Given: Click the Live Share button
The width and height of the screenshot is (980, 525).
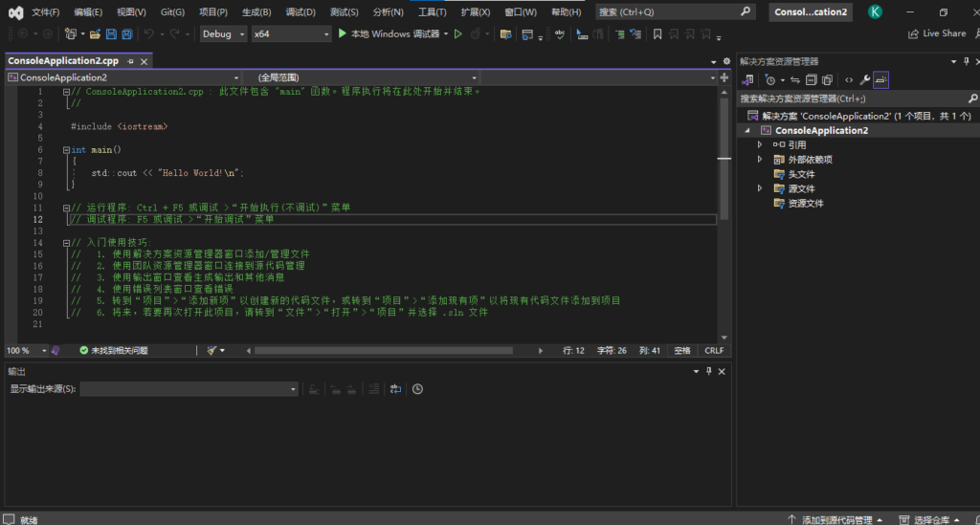Looking at the screenshot, I should click(x=937, y=33).
